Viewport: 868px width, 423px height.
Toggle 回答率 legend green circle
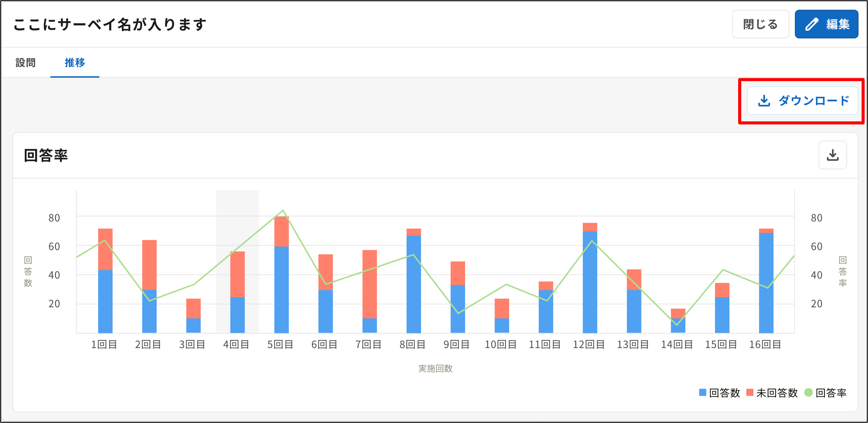(x=808, y=392)
